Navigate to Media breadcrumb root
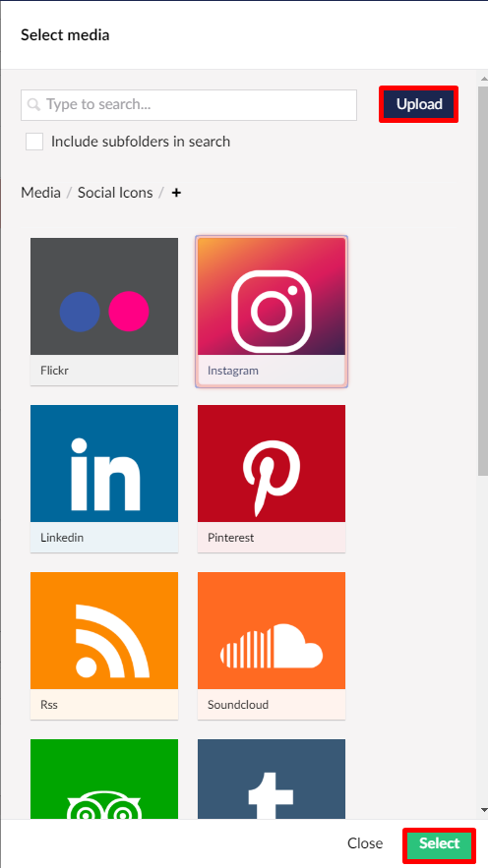The height and width of the screenshot is (868, 488). pyautogui.click(x=40, y=193)
